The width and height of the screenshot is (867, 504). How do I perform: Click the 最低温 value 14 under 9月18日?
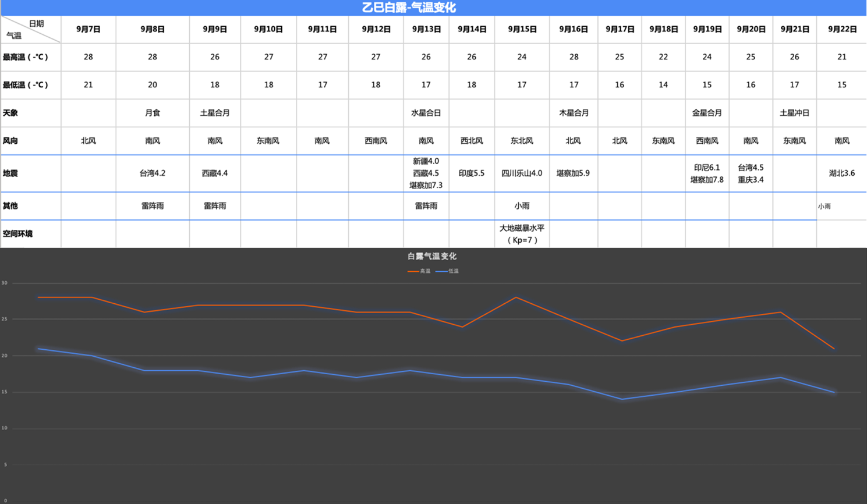pos(663,85)
